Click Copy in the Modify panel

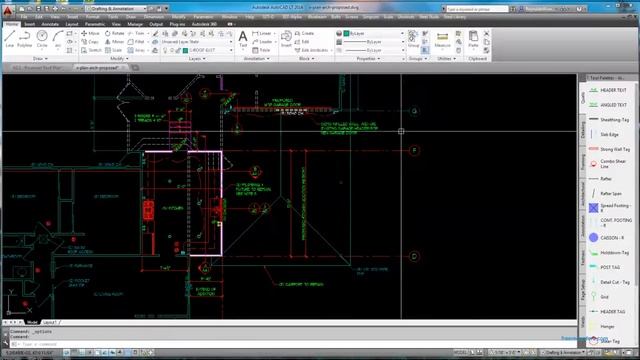[90, 42]
